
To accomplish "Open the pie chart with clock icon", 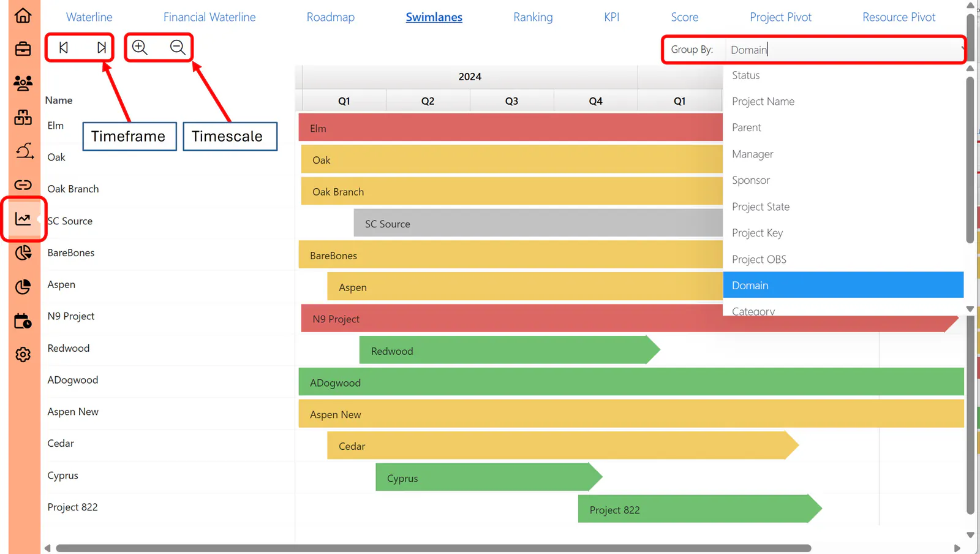I will pos(23,252).
